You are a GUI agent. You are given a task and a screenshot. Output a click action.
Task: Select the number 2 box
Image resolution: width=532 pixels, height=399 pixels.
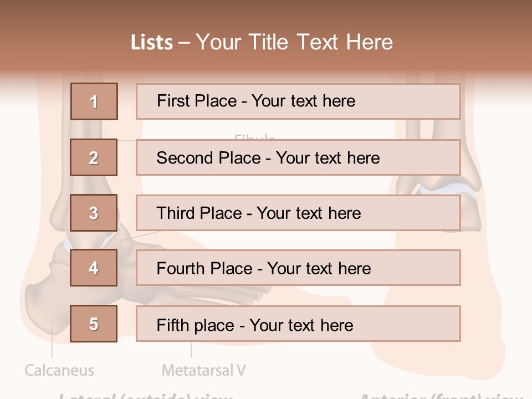(x=94, y=157)
